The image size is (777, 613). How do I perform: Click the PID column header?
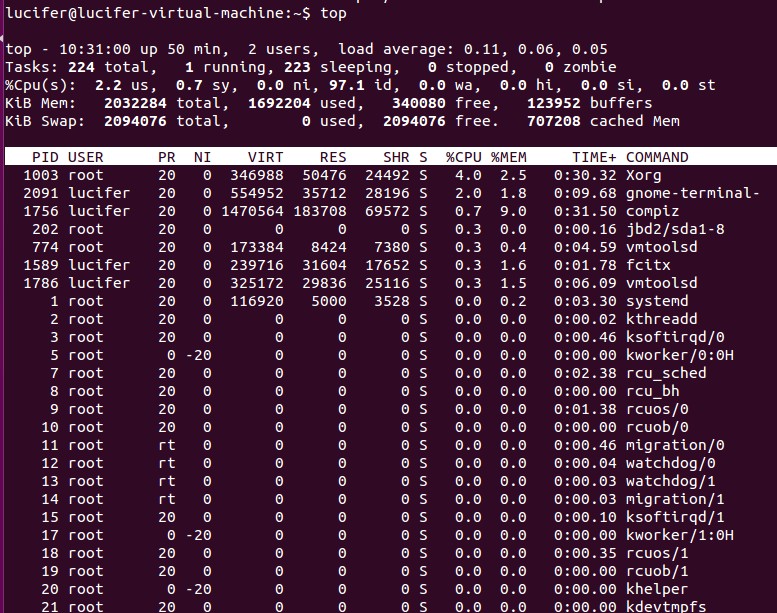[x=45, y=158]
